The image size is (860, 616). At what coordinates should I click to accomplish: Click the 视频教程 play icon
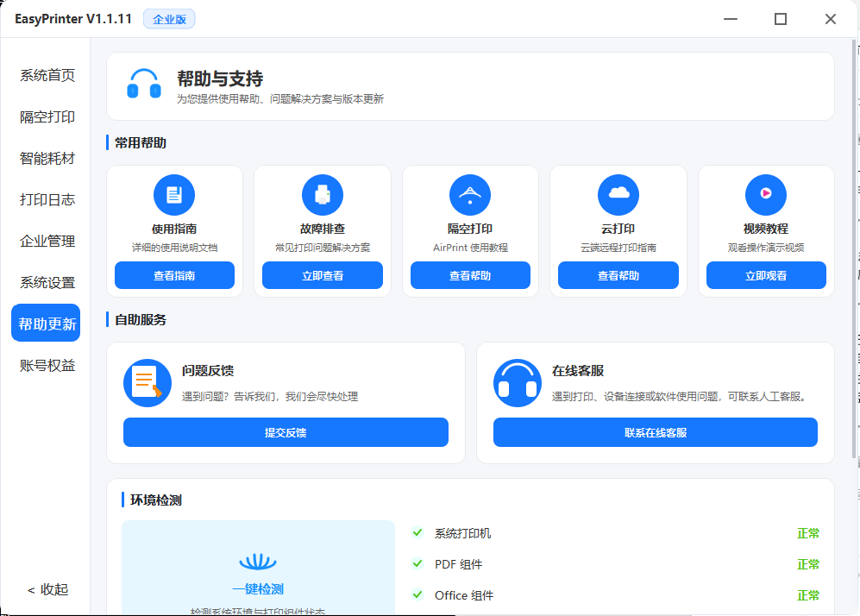click(x=766, y=195)
